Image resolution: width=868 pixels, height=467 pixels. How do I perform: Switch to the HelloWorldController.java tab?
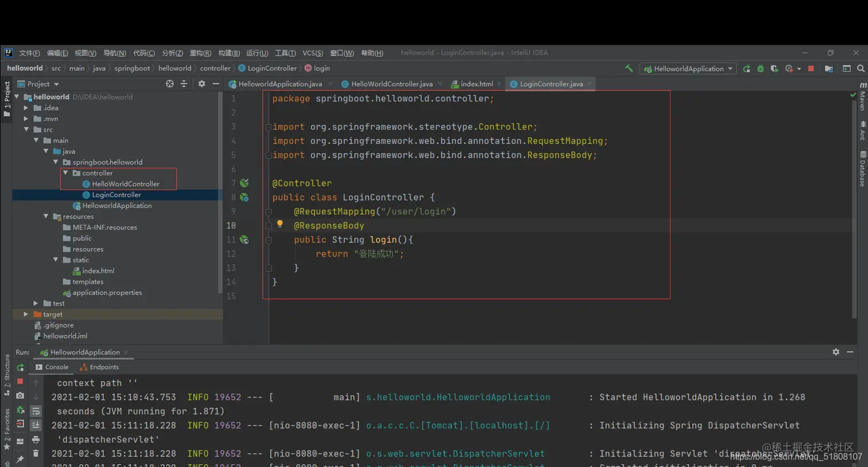click(x=392, y=84)
